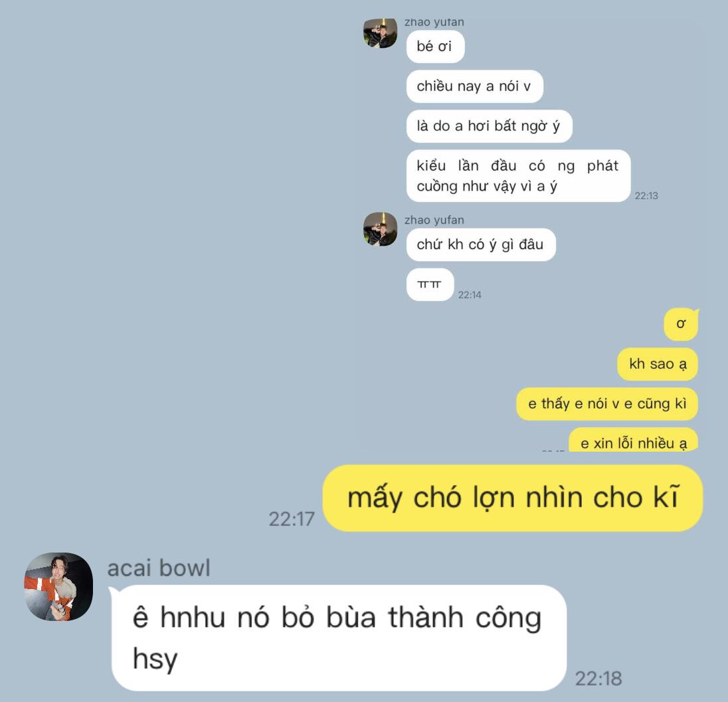The image size is (728, 702).
Task: Click the 'acai bowl' sender name
Action: pyautogui.click(x=159, y=569)
